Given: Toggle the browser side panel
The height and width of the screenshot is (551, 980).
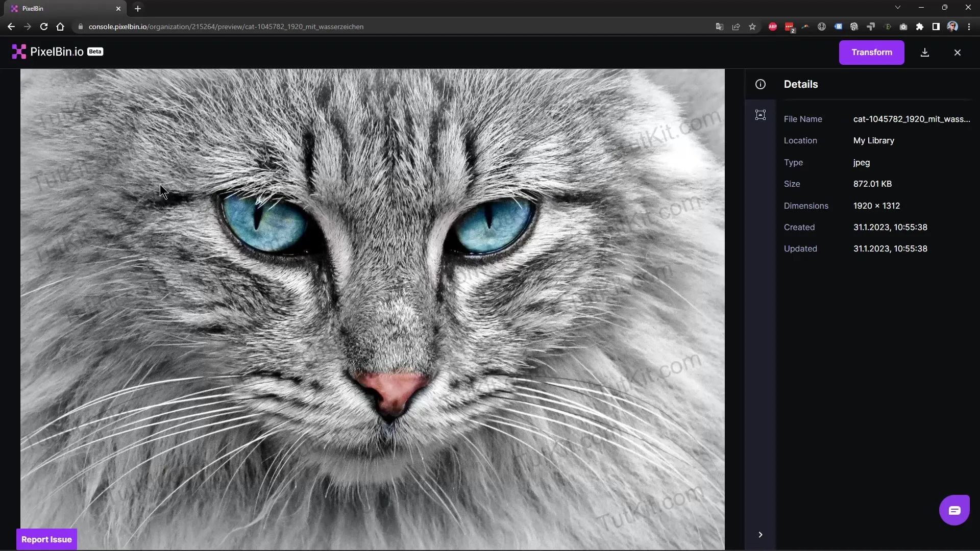Looking at the screenshot, I should tap(936, 27).
